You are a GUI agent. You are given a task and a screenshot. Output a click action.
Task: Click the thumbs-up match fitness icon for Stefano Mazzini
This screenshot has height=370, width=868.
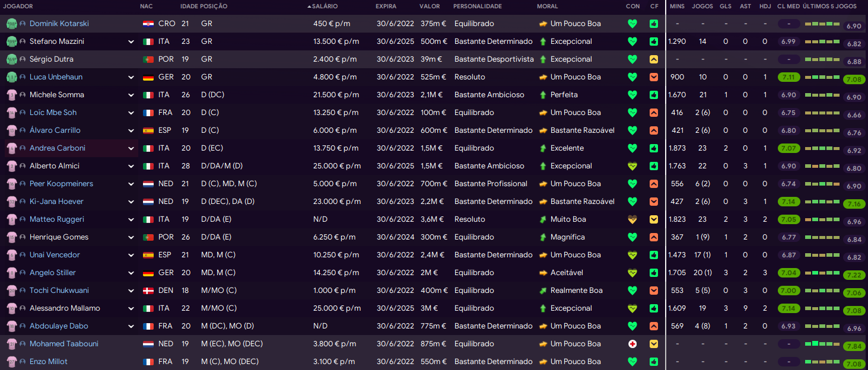654,42
